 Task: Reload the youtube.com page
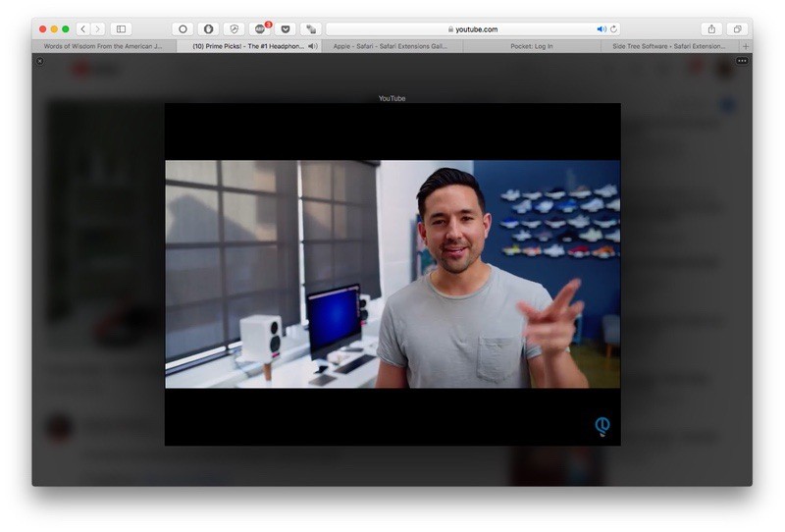coord(614,29)
